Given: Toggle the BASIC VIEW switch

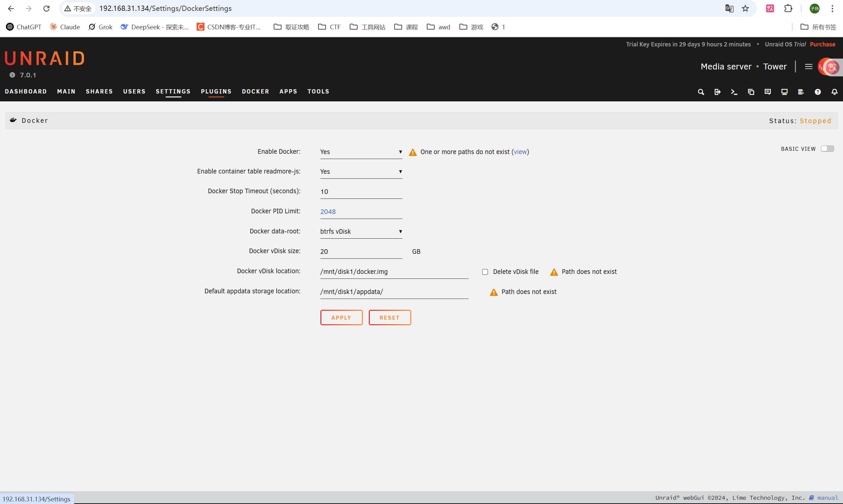Looking at the screenshot, I should pos(827,148).
